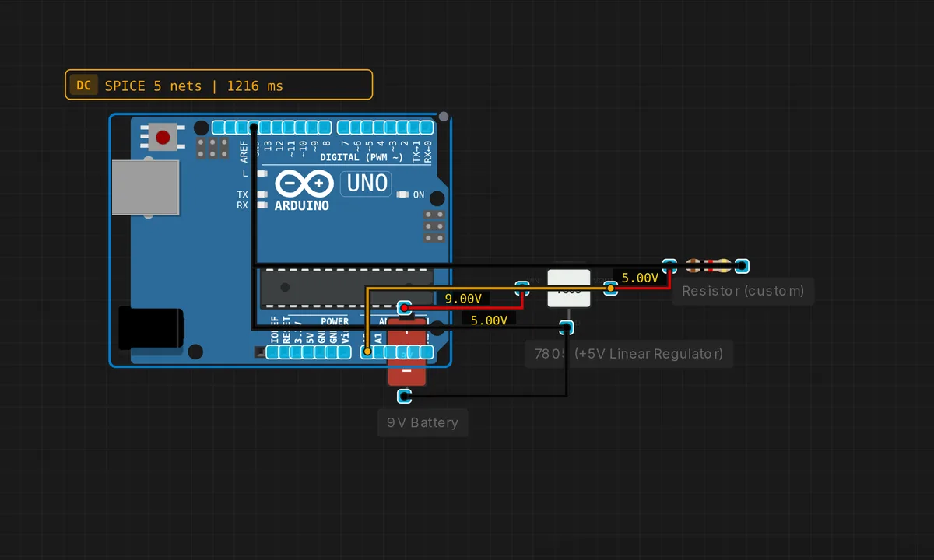Image resolution: width=934 pixels, height=560 pixels.
Task: Push the red reset button on Arduino
Action: point(163,138)
